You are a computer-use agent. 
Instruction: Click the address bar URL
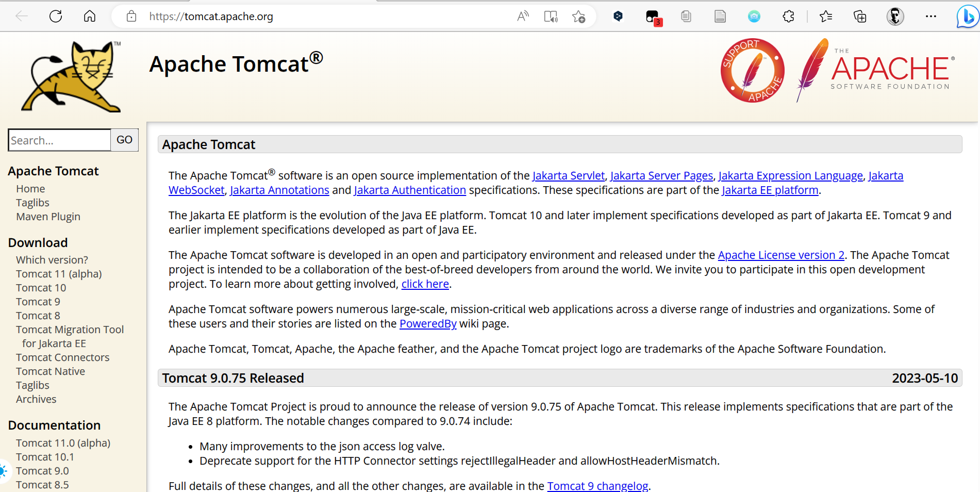coord(211,17)
